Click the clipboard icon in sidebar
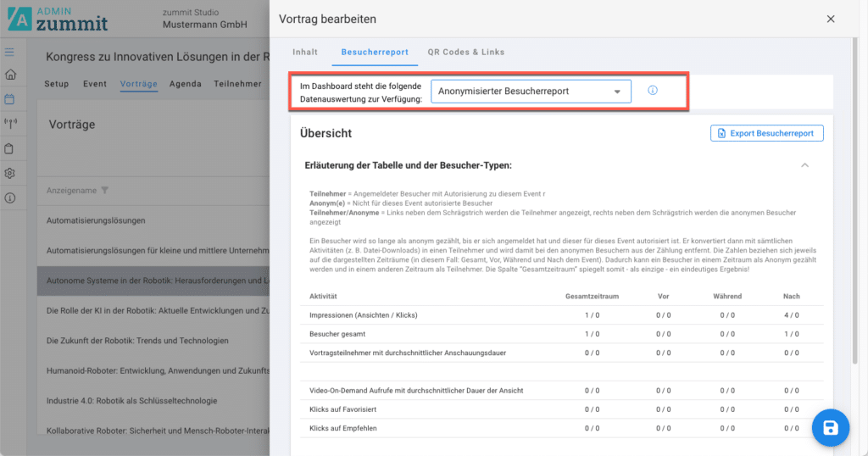 (10, 148)
